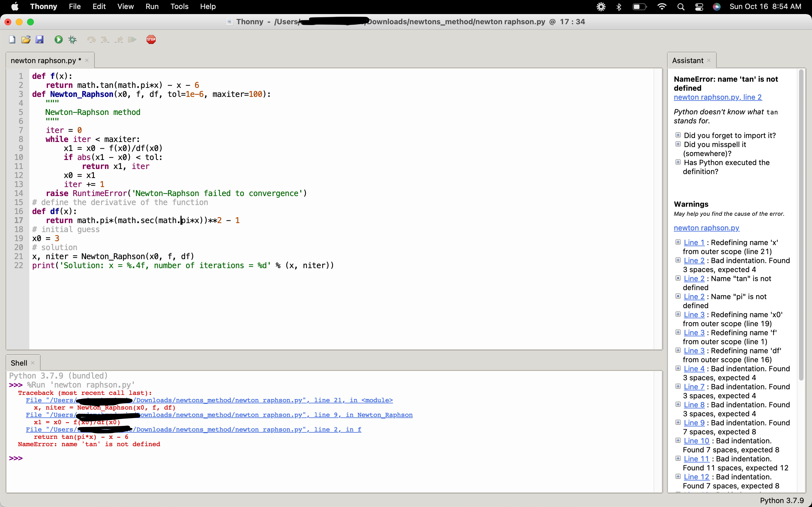Select the Run menu item
812x507 pixels.
(151, 6)
